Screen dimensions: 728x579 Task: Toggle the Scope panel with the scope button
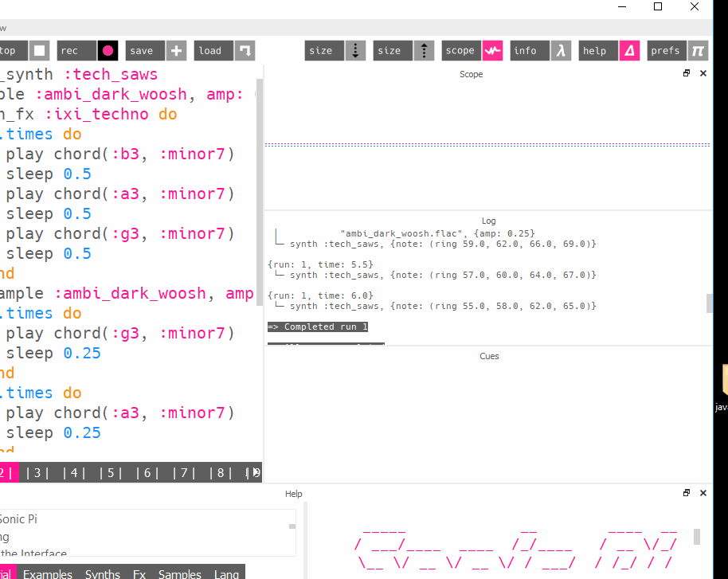click(460, 50)
